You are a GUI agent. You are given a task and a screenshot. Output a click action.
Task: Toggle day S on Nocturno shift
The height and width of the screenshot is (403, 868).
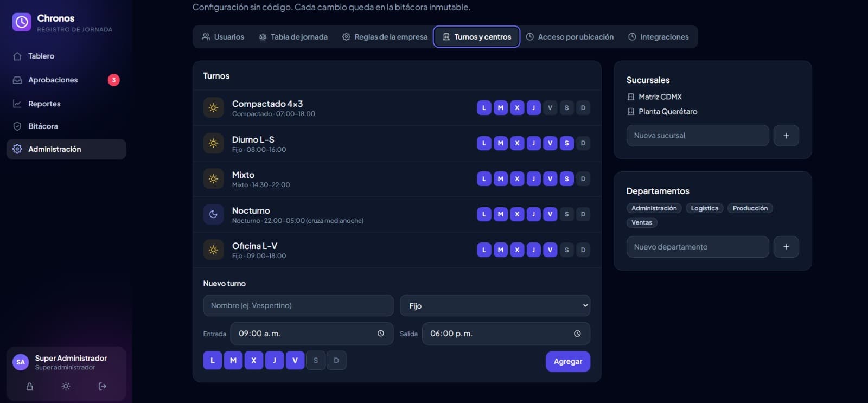tap(566, 214)
